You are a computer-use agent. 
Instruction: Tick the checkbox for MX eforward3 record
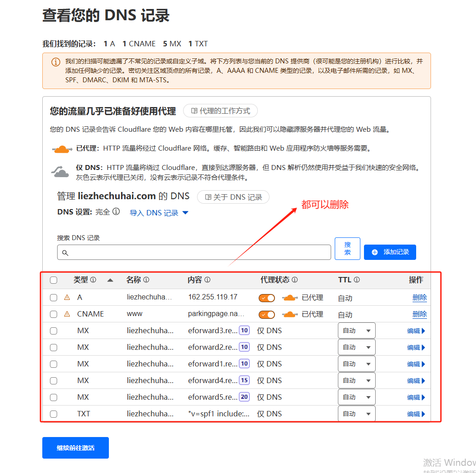[54, 331]
